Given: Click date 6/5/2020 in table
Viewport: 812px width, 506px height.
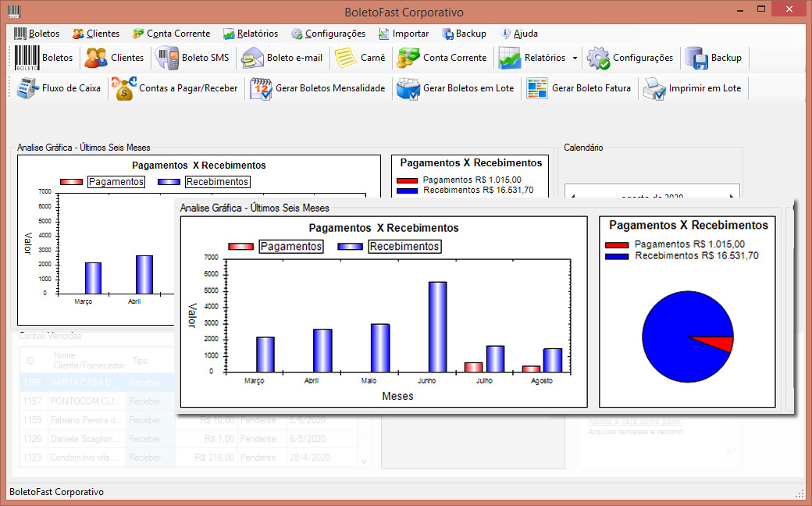Looking at the screenshot, I should 308,439.
